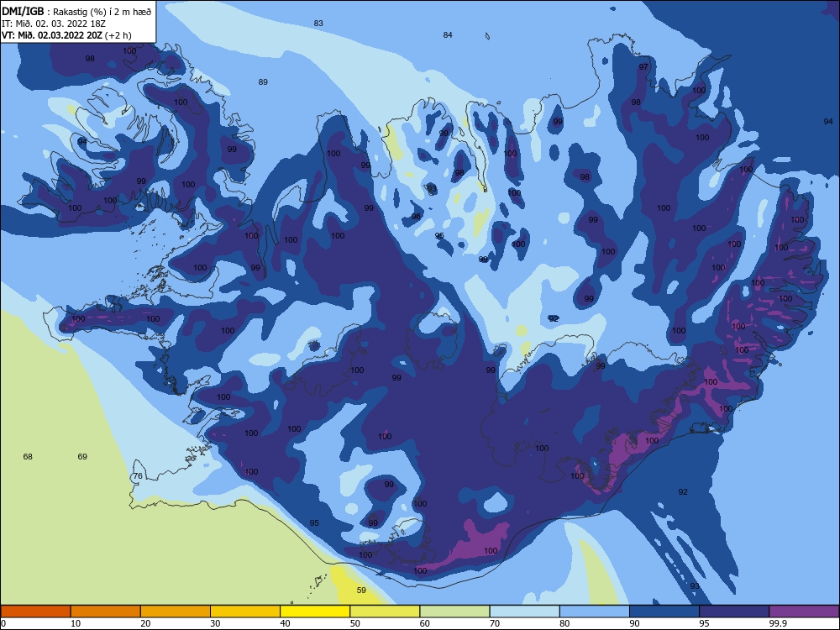Screen dimensions: 840x630
Task: Choose the light green 60–70 legend swatch
Action: [x=454, y=612]
